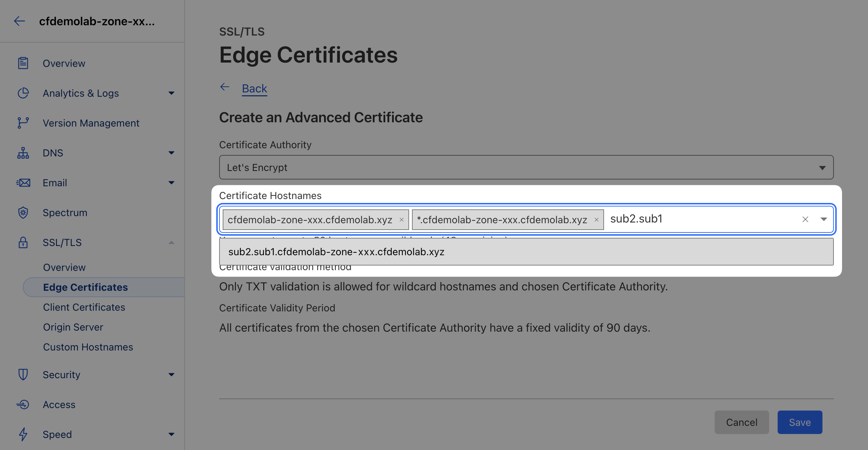Click the Email envelope icon

click(23, 183)
